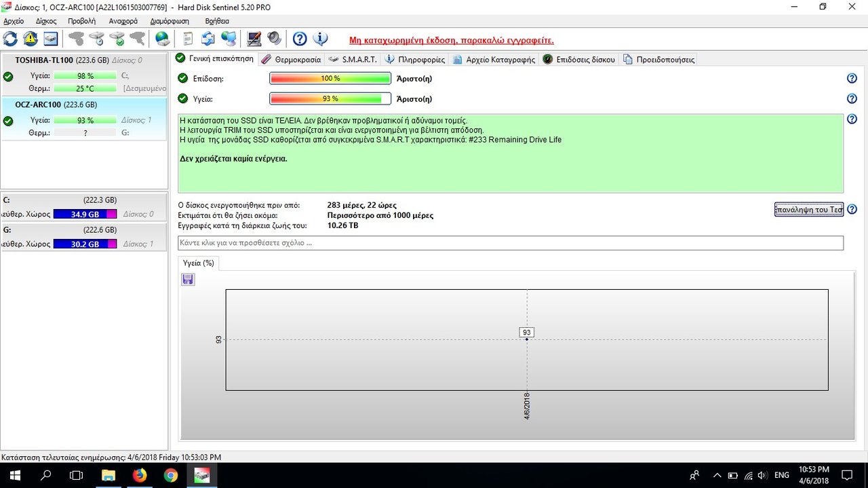This screenshot has width=868, height=488.
Task: Click the unregistered version registration link
Action: [x=452, y=40]
